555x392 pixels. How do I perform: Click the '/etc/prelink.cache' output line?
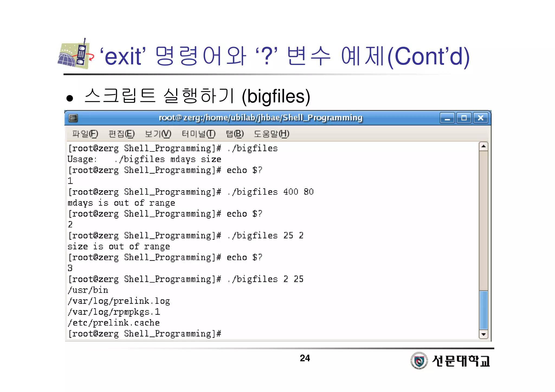(x=114, y=323)
